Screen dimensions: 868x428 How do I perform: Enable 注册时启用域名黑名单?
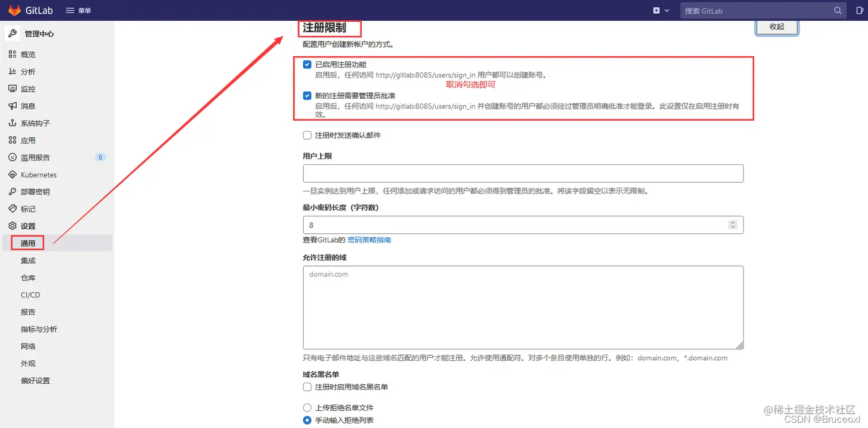(307, 387)
